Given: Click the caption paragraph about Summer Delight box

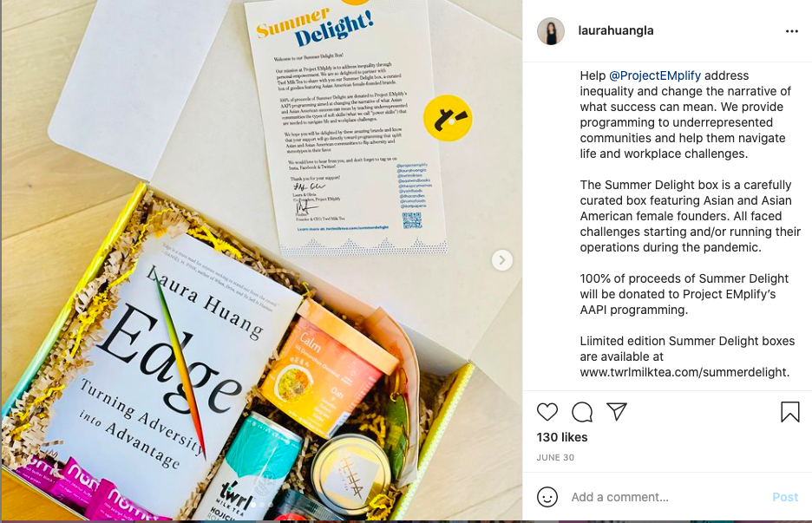Looking at the screenshot, I should tap(691, 216).
